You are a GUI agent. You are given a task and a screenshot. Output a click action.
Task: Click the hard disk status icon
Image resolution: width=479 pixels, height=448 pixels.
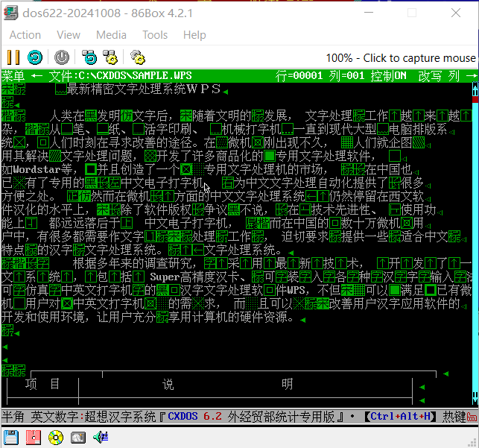tap(78, 438)
